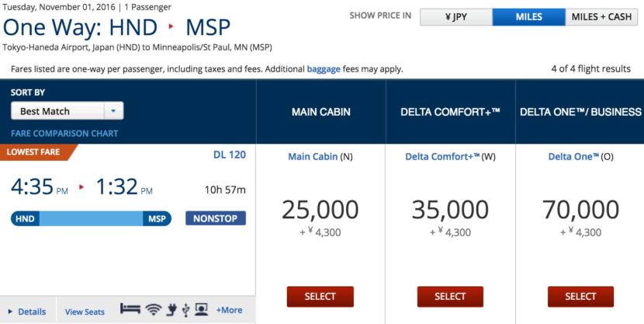This screenshot has height=324, width=644.
Task: Open View Seats for flight DL 120
Action: pyautogui.click(x=85, y=312)
